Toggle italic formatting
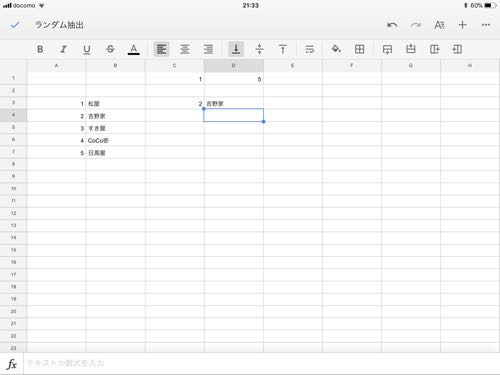Viewport: 500px width, 375px height. 63,49
